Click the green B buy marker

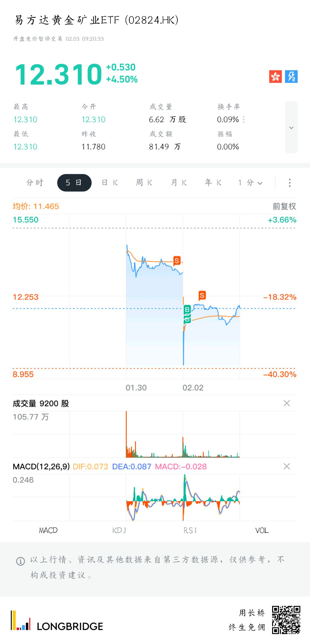(187, 310)
